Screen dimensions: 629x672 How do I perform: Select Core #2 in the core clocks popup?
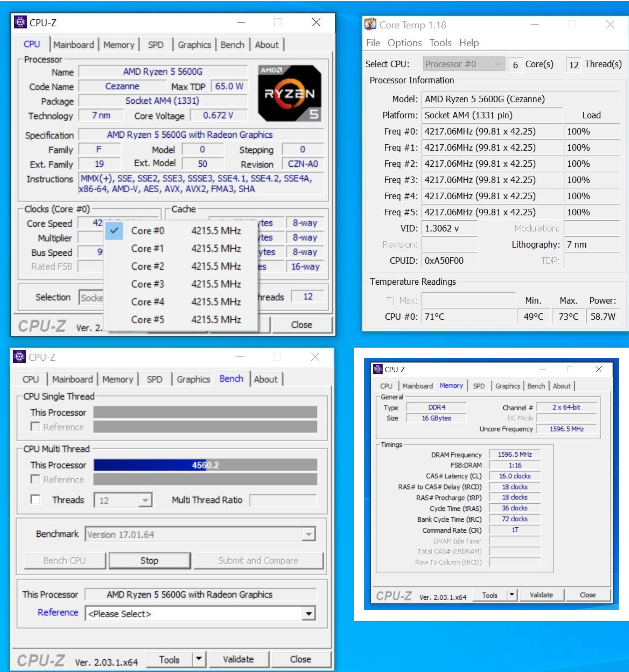pos(181,266)
